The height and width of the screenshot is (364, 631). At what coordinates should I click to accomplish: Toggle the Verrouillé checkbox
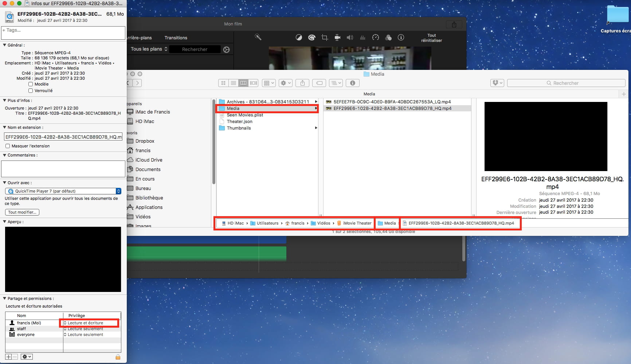[31, 91]
